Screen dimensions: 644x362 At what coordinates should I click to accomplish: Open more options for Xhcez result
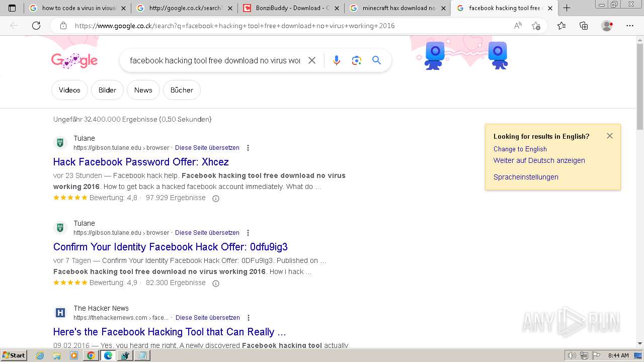point(248,148)
